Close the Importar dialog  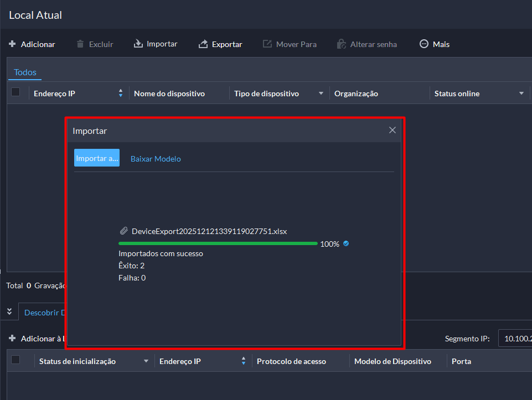click(392, 131)
